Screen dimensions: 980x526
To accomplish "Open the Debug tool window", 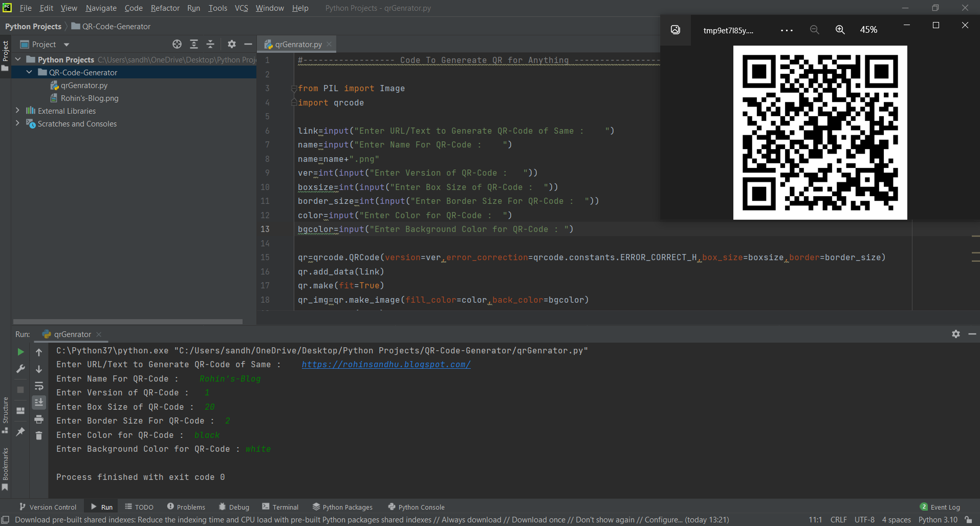I will (234, 507).
